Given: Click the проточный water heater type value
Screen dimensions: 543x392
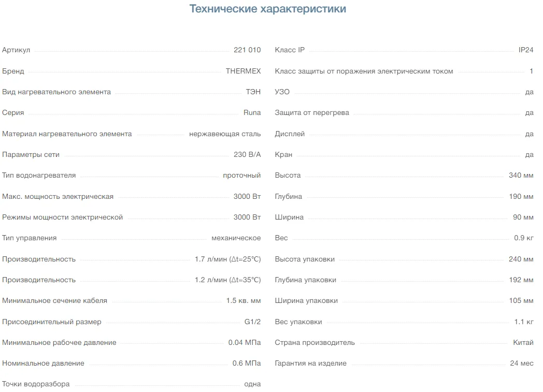Looking at the screenshot, I should click(x=241, y=176).
